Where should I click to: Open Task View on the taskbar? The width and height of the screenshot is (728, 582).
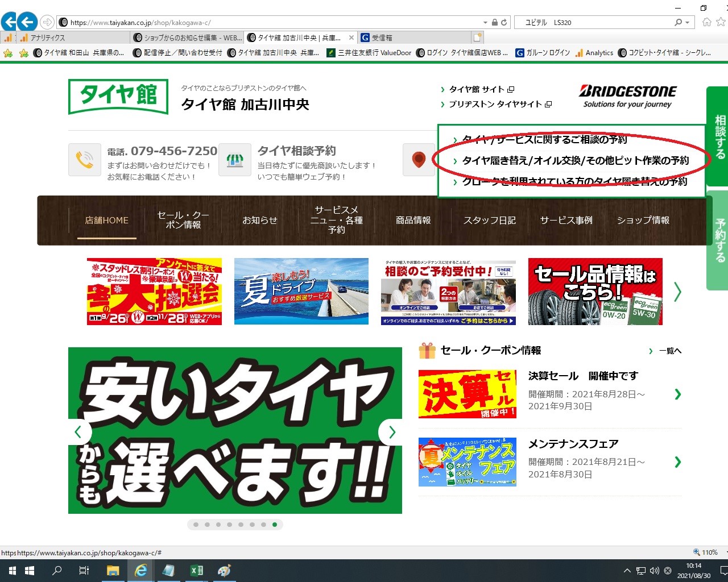tap(84, 571)
